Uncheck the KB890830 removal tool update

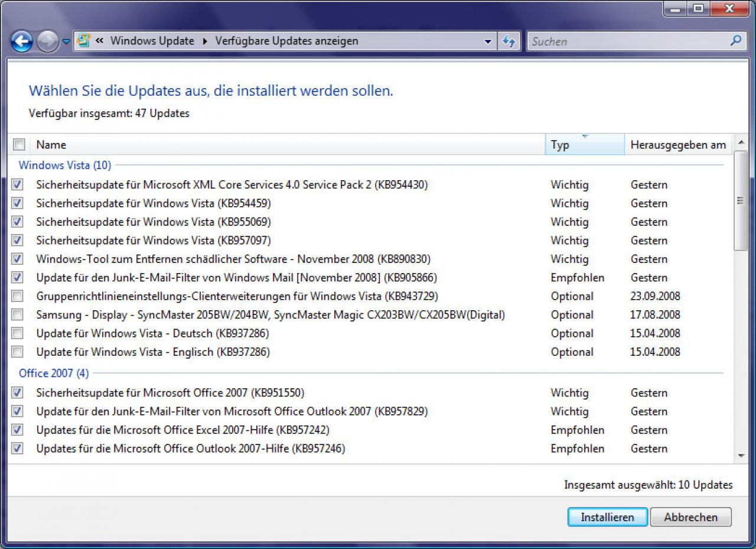(x=18, y=259)
